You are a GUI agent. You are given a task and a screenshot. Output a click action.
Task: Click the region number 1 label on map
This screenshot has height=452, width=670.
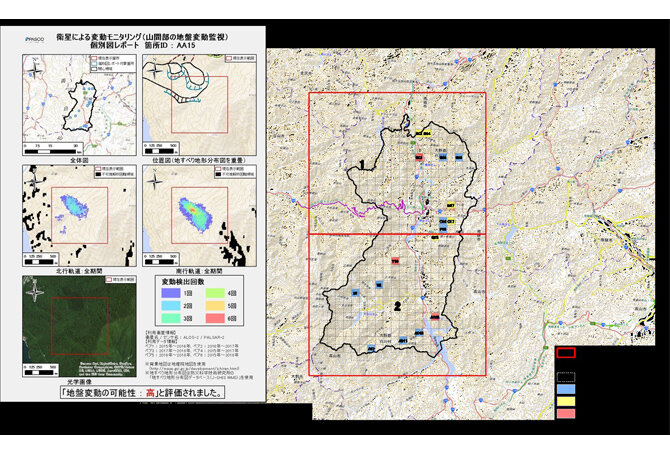coord(360,162)
